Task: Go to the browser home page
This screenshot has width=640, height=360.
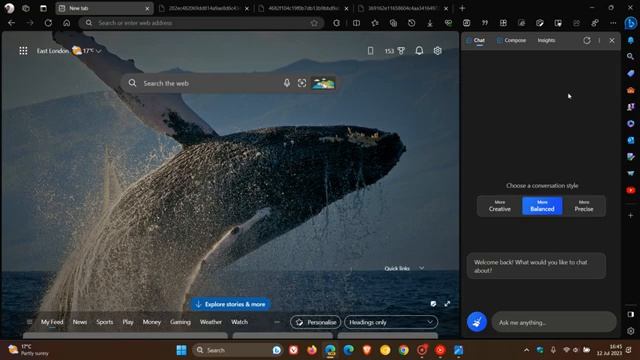Action: pyautogui.click(x=67, y=23)
